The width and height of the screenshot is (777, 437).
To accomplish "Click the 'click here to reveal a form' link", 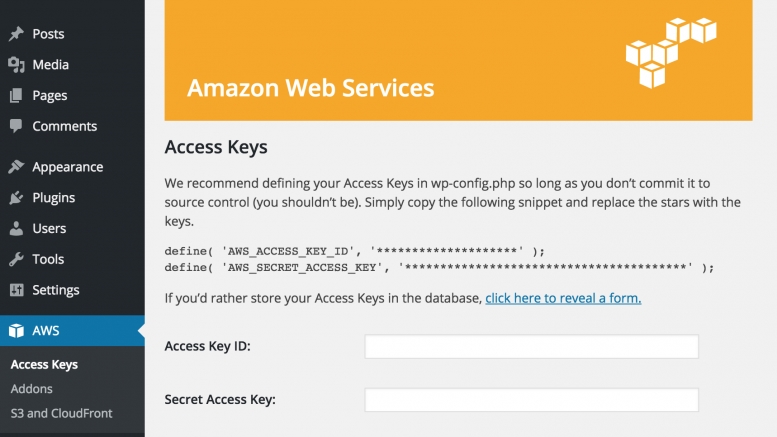I will (563, 298).
